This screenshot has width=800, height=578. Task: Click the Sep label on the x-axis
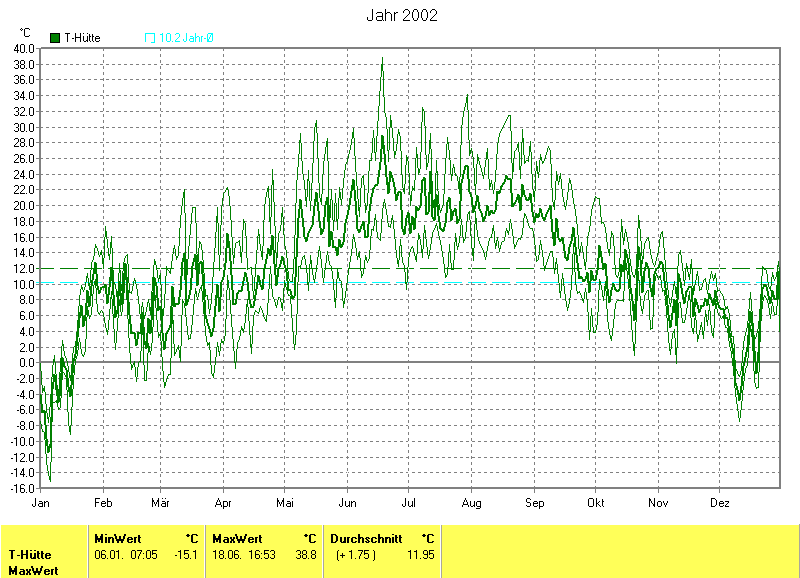click(x=534, y=503)
